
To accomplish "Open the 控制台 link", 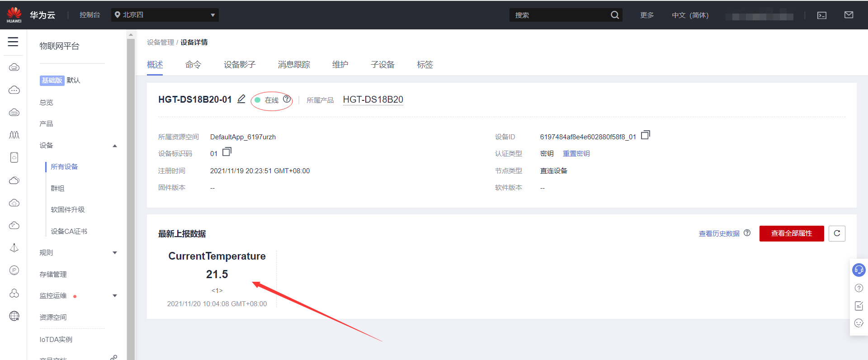I will click(x=90, y=15).
